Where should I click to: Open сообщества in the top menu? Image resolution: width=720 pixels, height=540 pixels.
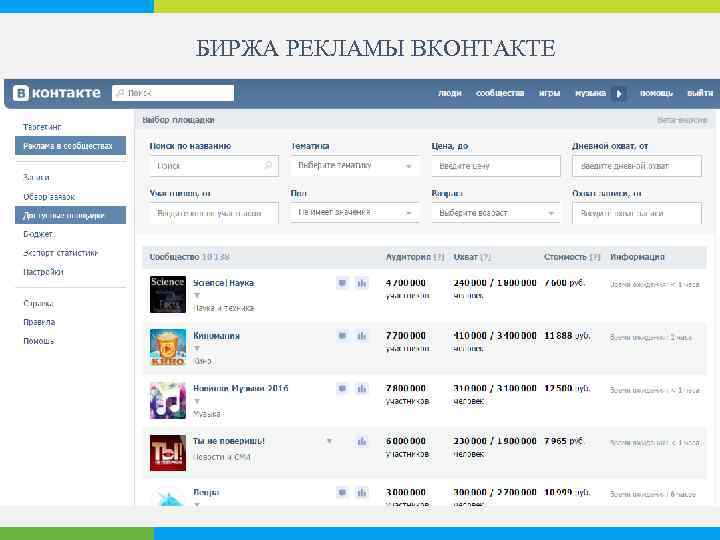pos(500,93)
